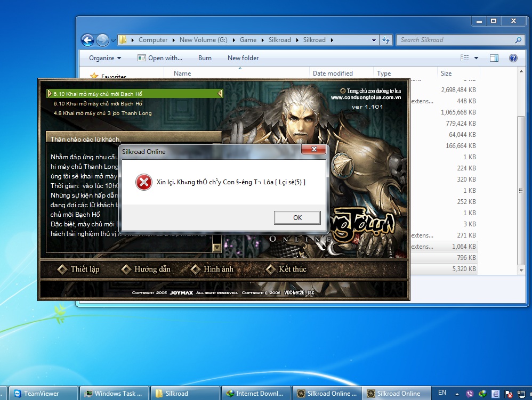Viewport: 532px width, 400px height.
Task: Open the network tray icon
Action: 521,394
